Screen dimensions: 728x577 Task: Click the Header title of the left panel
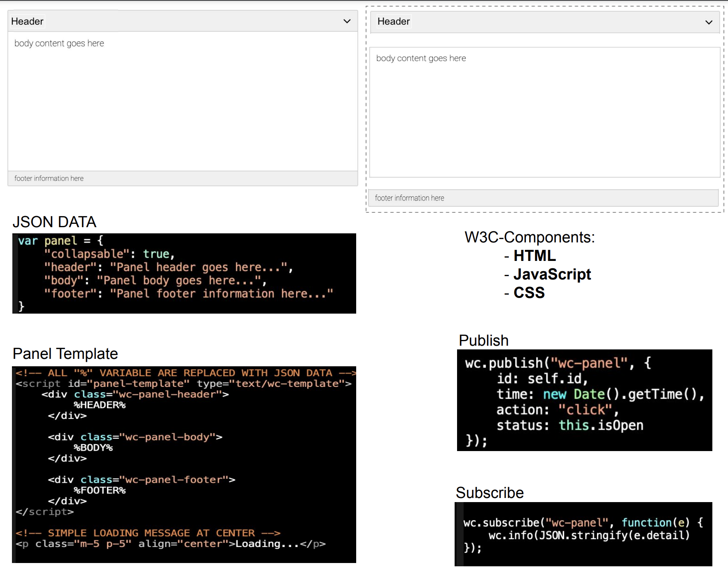tap(27, 21)
